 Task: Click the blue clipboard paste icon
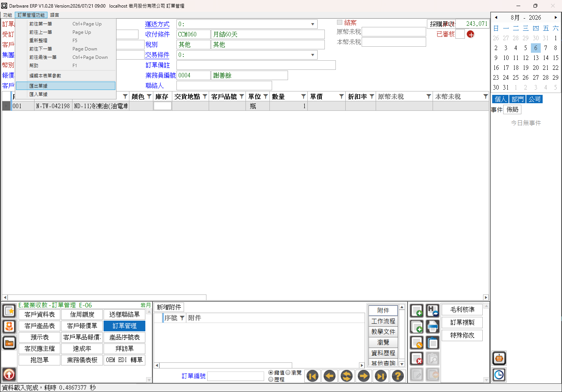(433, 343)
